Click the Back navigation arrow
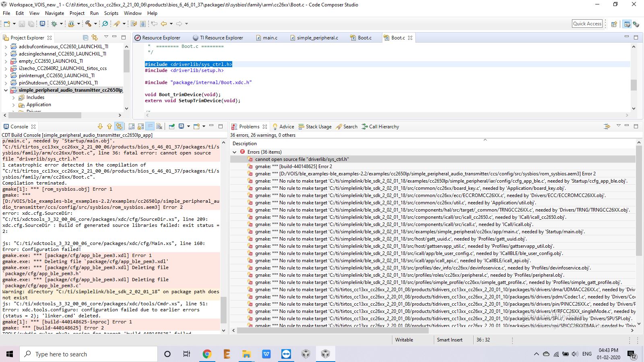 (x=164, y=24)
